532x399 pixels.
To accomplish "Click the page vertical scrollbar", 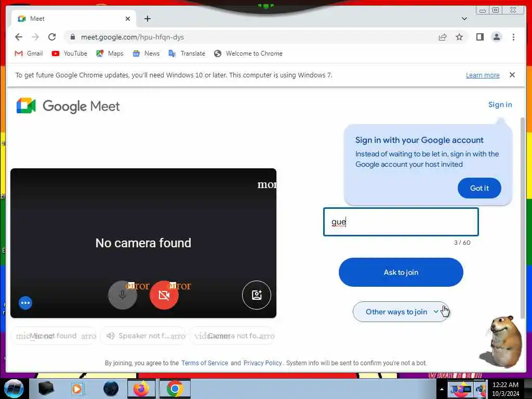I will pos(523,217).
